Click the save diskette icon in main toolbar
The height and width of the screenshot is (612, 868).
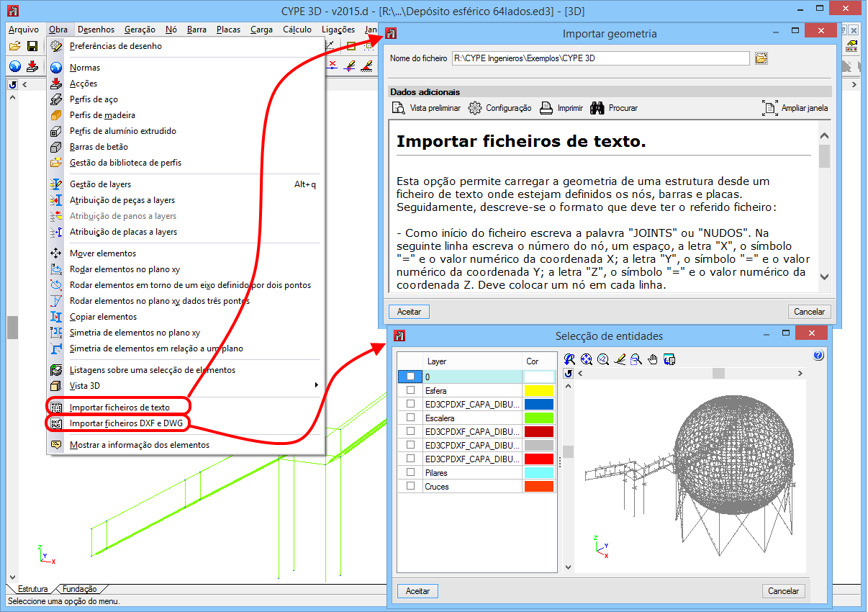32,46
